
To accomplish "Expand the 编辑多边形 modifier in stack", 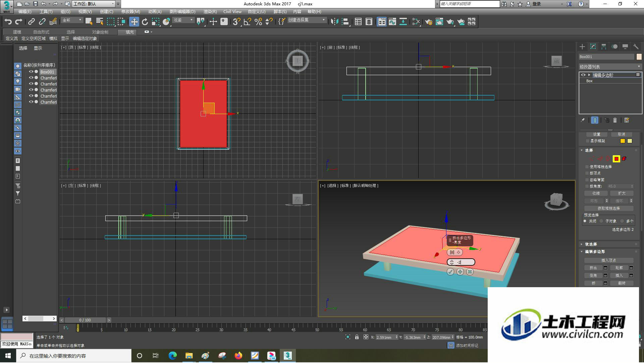I will pyautogui.click(x=589, y=75).
